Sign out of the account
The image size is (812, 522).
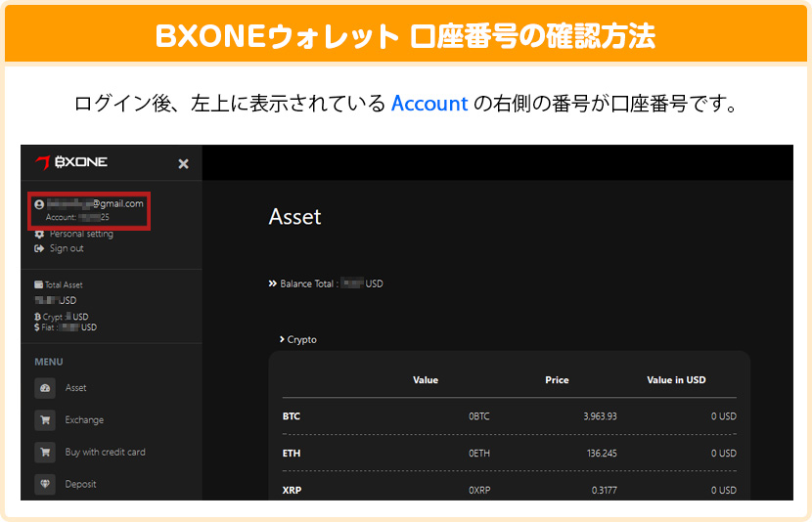67,248
